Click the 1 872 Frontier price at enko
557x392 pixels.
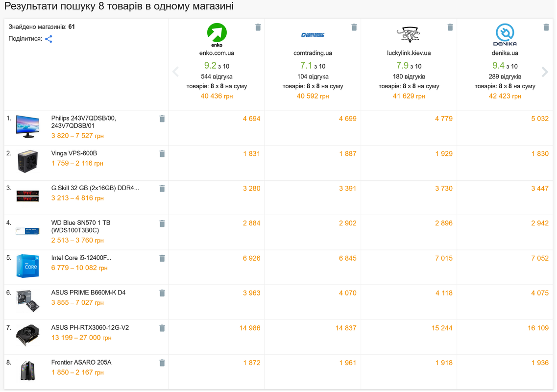click(x=252, y=364)
